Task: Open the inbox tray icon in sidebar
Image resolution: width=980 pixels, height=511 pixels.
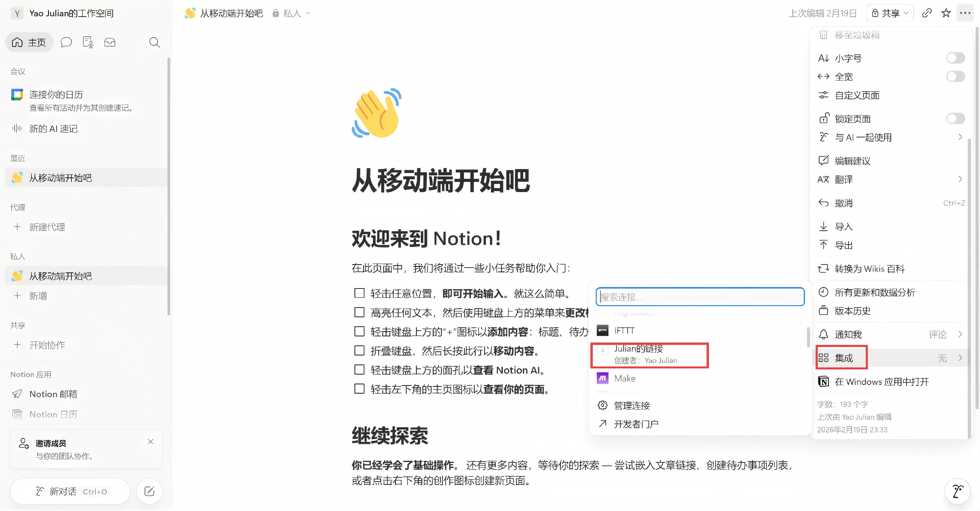Action: click(x=110, y=42)
